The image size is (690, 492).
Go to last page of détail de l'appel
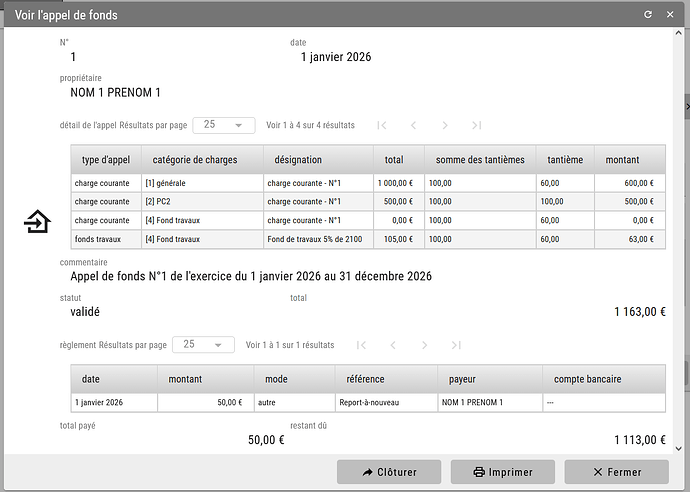[x=477, y=125]
